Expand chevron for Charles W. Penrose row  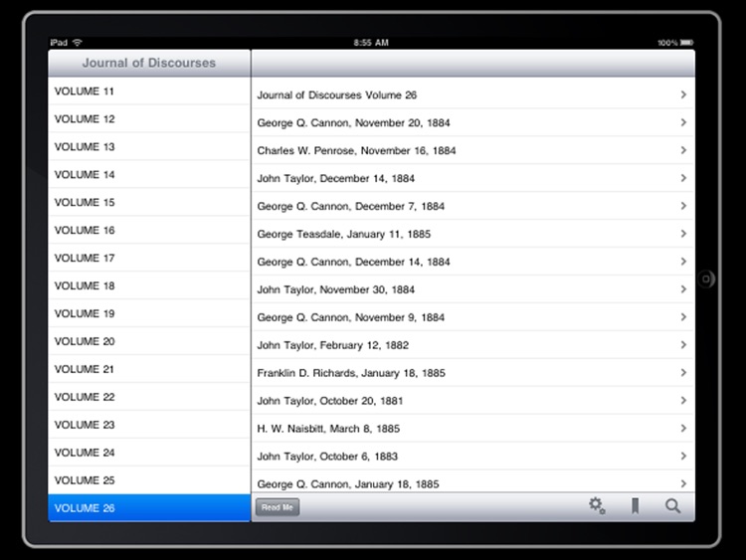pos(683,150)
